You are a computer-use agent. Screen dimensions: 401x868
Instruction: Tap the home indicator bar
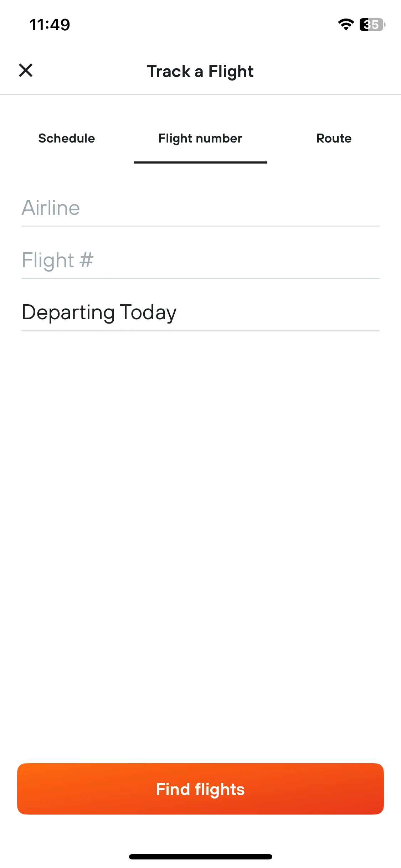click(200, 857)
